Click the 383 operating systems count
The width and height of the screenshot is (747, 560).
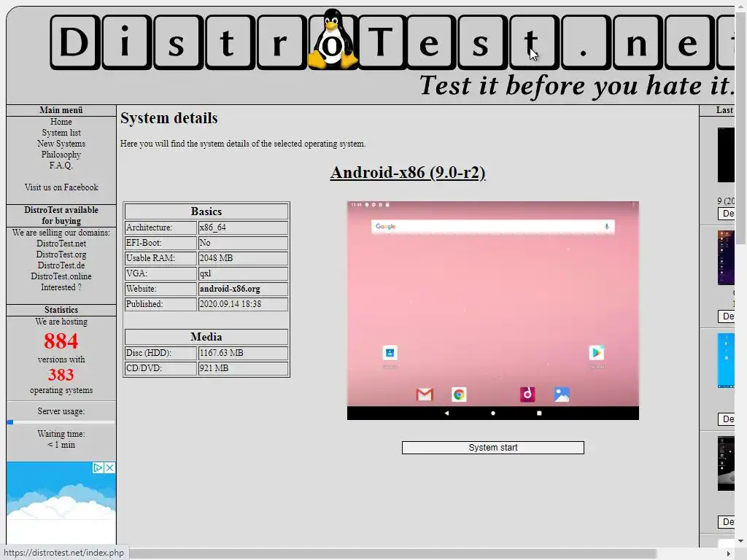pyautogui.click(x=61, y=375)
